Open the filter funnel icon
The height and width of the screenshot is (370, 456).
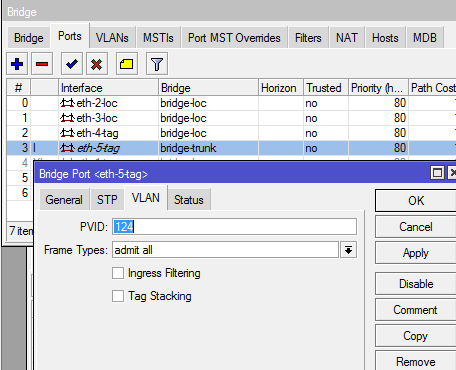(157, 64)
